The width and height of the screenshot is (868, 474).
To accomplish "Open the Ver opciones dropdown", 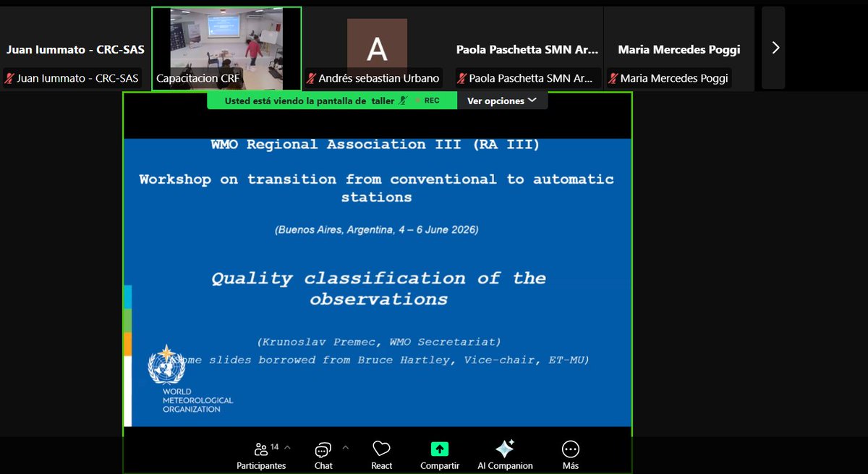I will click(502, 101).
